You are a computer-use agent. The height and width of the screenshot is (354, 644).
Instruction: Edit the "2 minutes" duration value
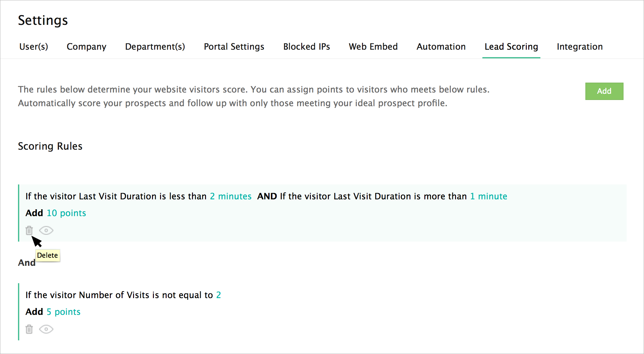[230, 196]
